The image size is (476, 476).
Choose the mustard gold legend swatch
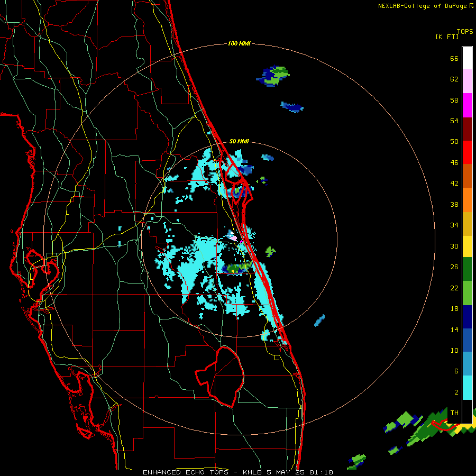467,223
